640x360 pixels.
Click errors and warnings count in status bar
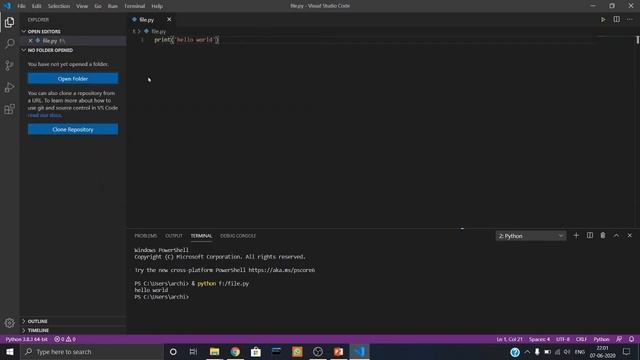pos(65,339)
